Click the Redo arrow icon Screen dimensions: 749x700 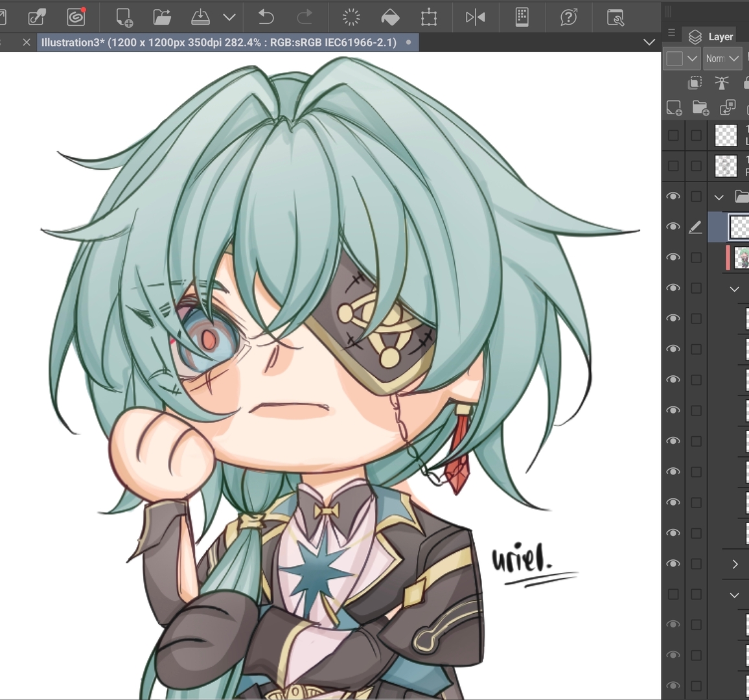coord(305,17)
